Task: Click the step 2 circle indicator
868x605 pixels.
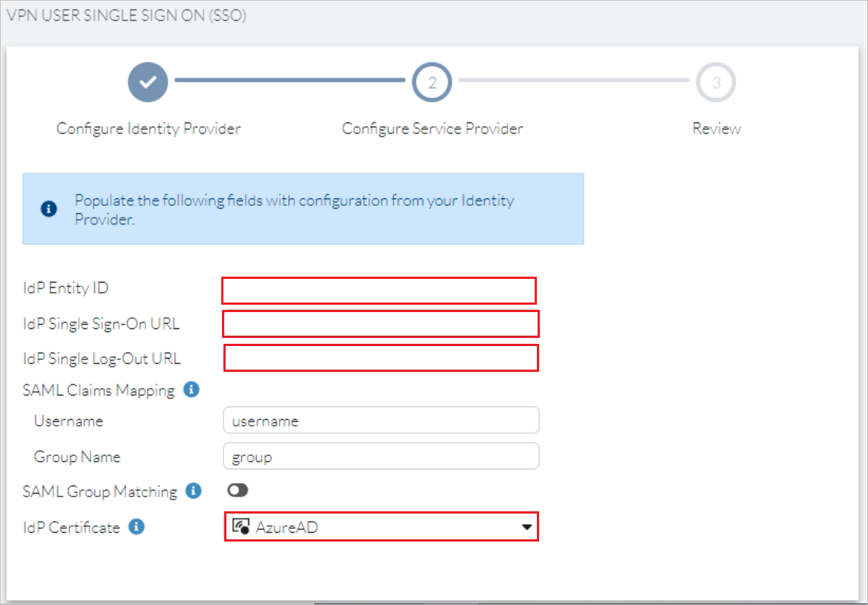Action: coord(432,82)
